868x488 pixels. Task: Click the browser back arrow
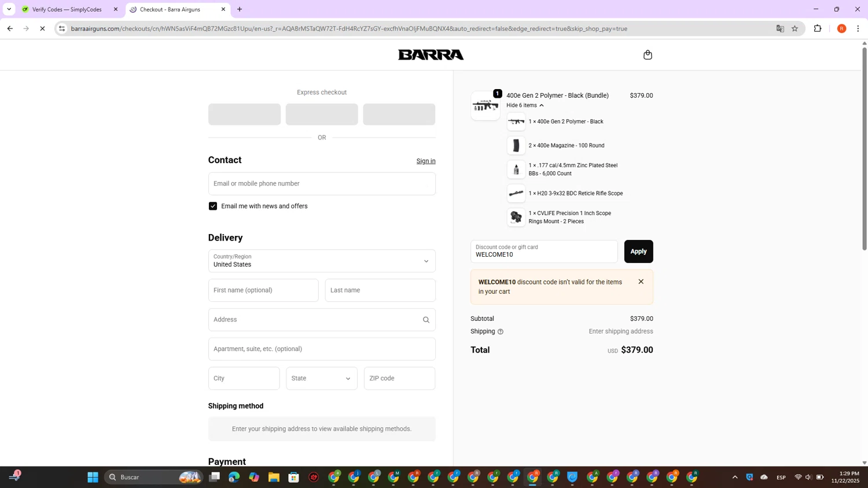(10, 28)
